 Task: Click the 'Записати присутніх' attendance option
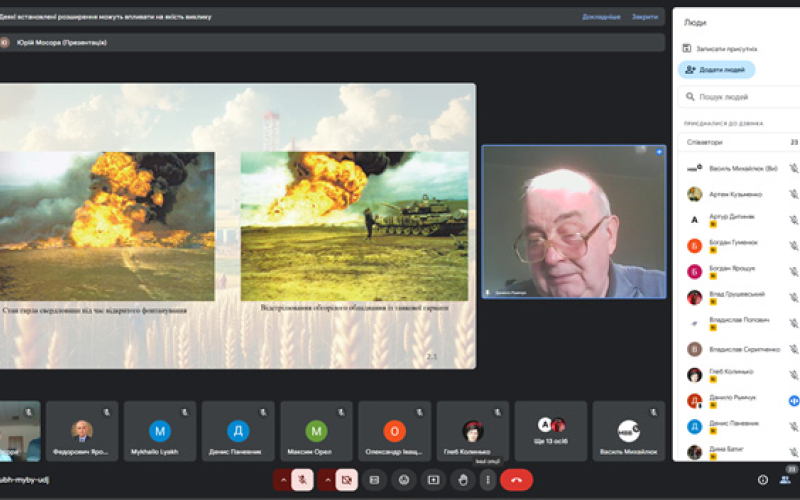coord(720,48)
